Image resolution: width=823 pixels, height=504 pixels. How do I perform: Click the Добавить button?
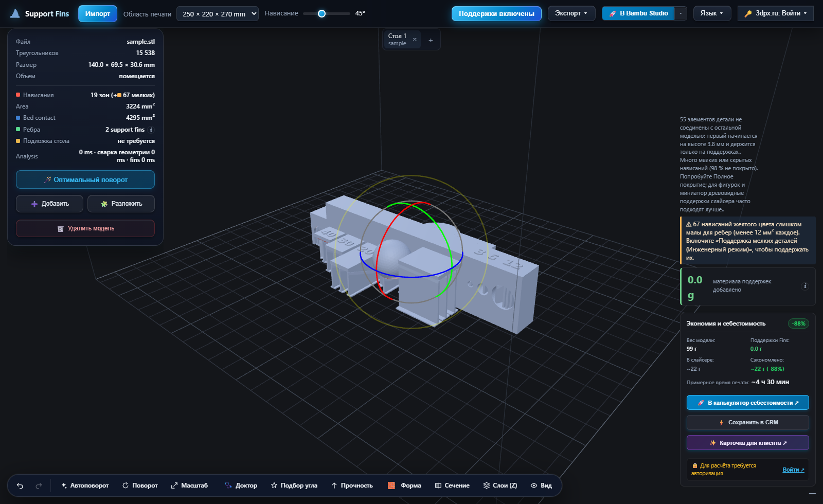(x=49, y=204)
